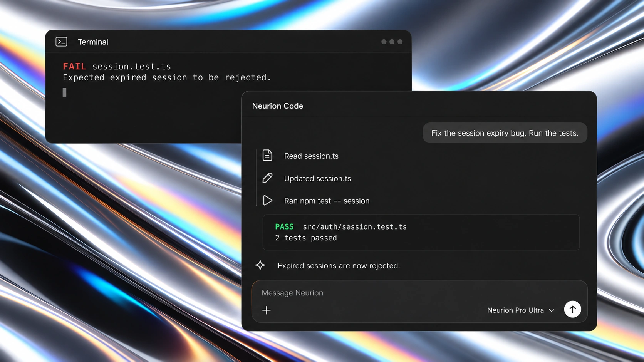Click the pencil icon beside Updated session.ts

[x=267, y=178]
